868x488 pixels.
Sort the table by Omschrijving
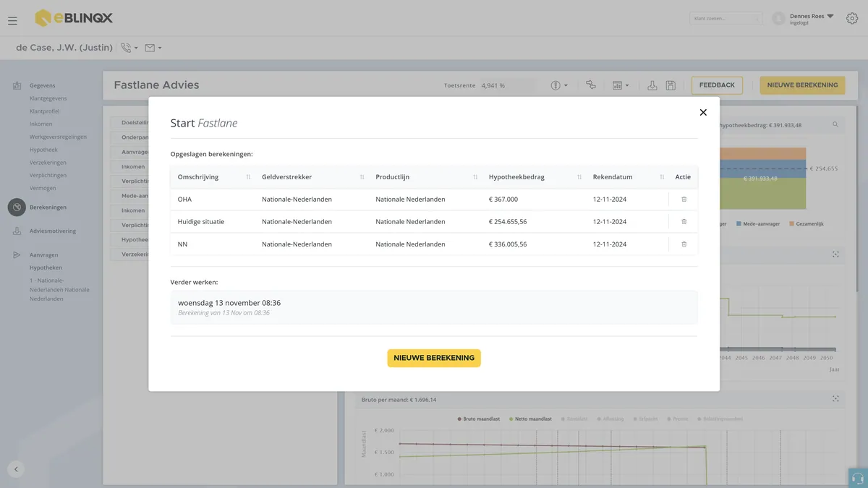tap(249, 177)
